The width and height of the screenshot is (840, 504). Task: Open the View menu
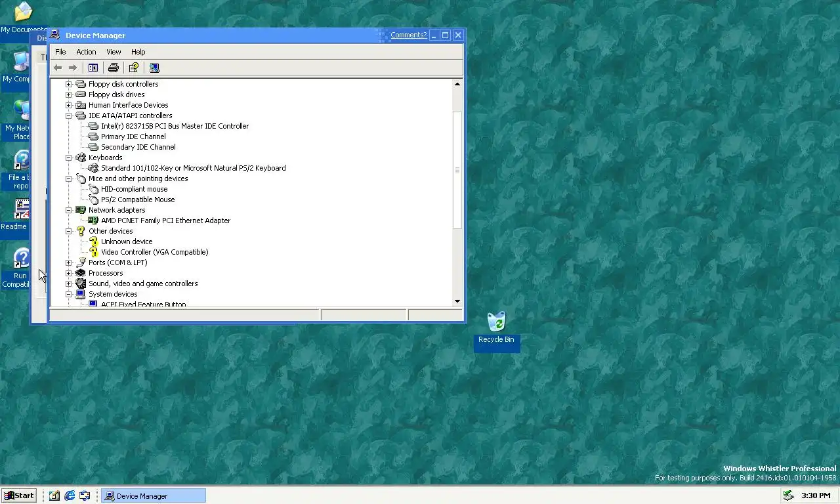coord(114,52)
